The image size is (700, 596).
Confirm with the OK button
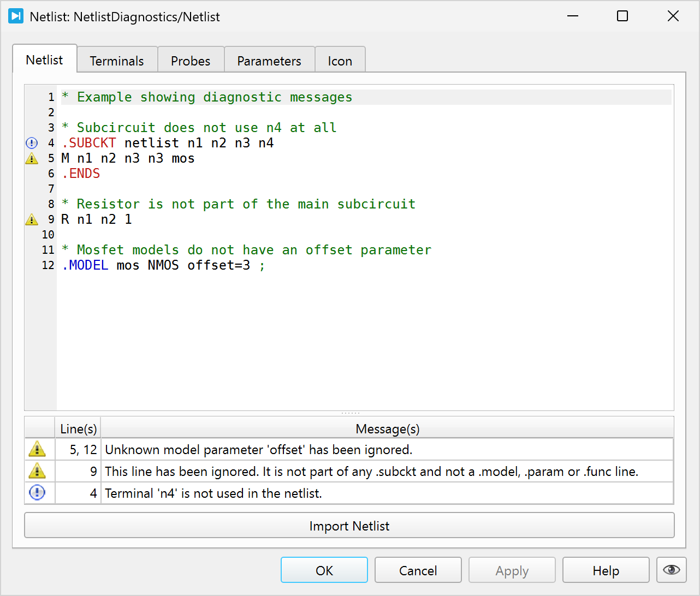(324, 570)
